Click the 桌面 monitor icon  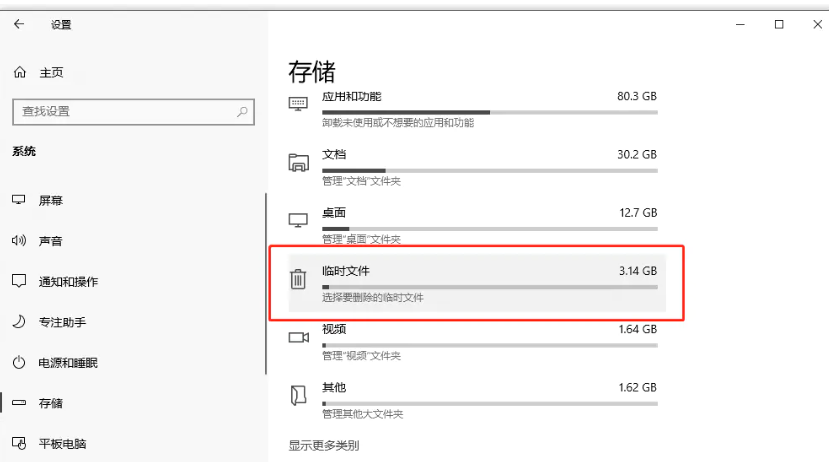click(298, 220)
